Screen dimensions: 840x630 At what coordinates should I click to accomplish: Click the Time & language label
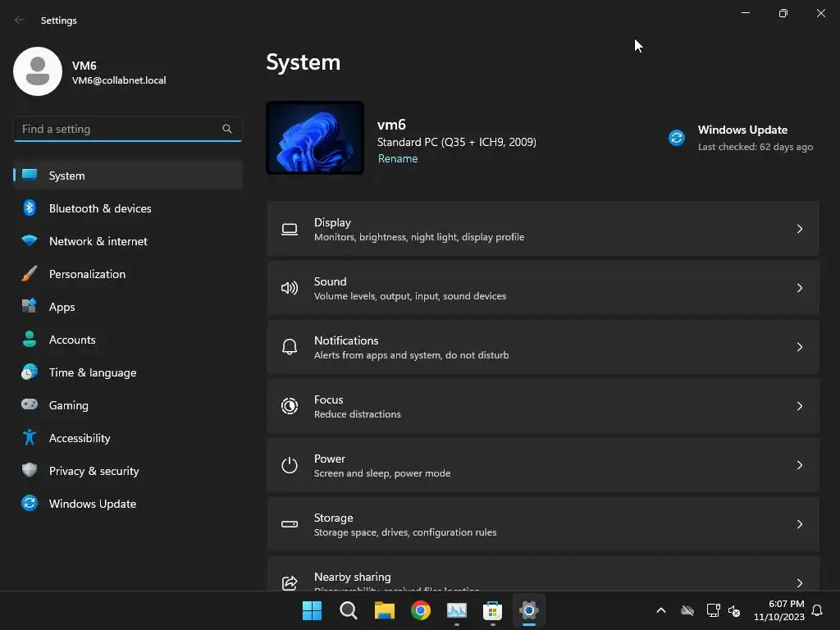click(93, 372)
